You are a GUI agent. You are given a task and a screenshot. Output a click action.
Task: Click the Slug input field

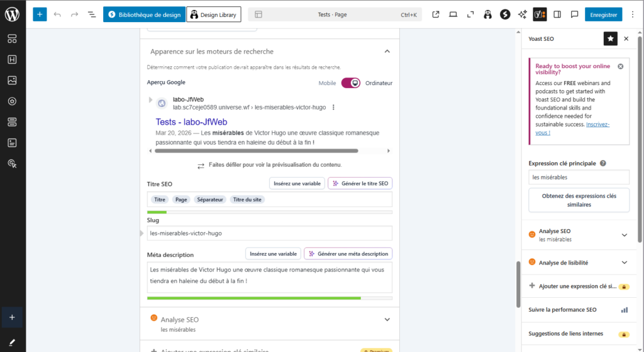pos(269,233)
